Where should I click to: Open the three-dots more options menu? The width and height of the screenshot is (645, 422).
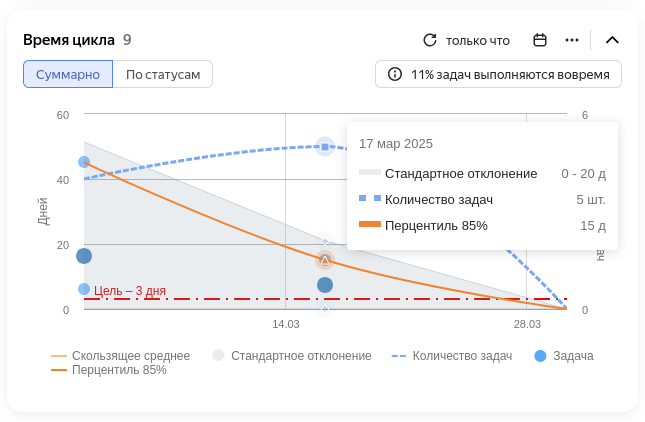(572, 40)
